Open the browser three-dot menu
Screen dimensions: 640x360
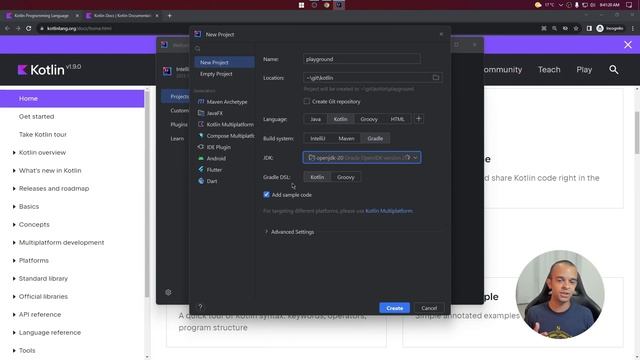click(x=633, y=28)
